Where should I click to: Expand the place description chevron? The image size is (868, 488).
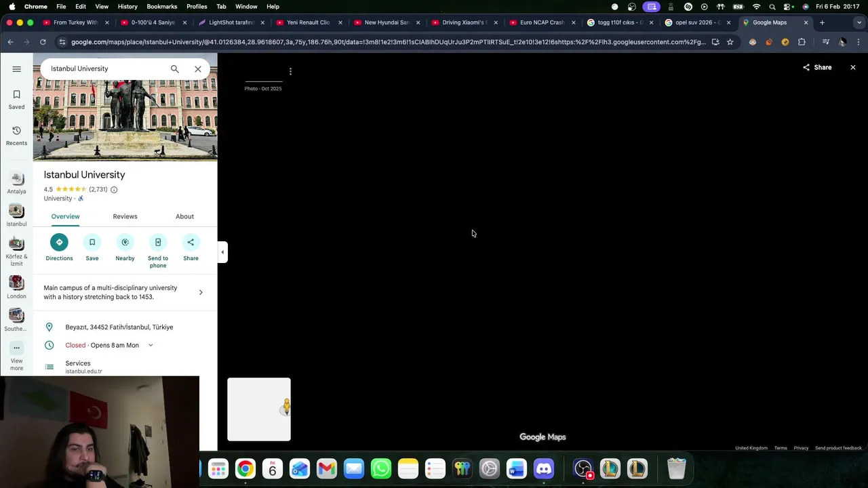pos(201,292)
